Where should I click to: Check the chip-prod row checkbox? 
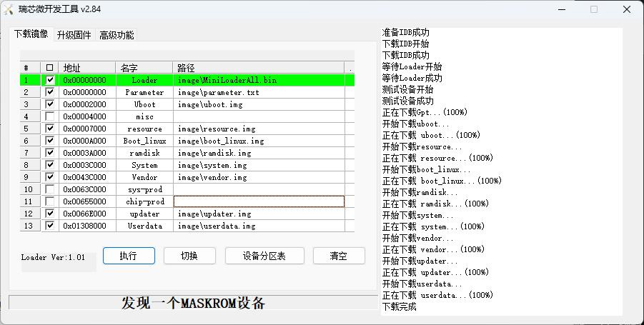tap(49, 201)
